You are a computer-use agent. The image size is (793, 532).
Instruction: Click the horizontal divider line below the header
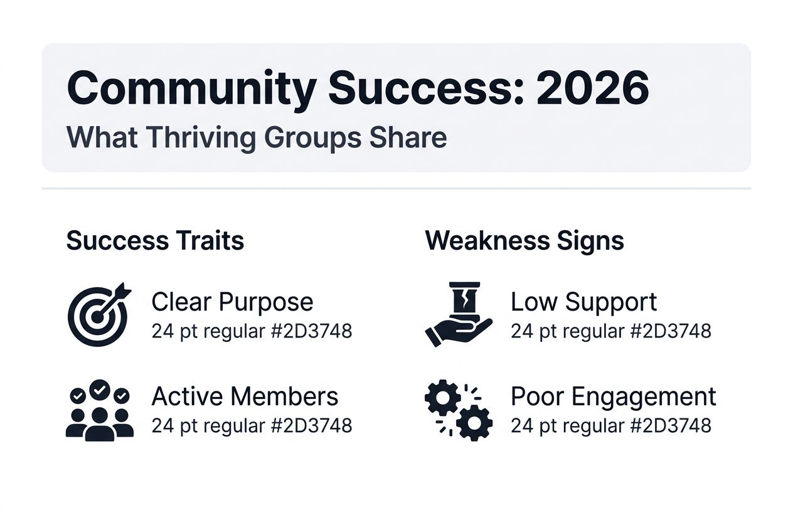(x=396, y=188)
